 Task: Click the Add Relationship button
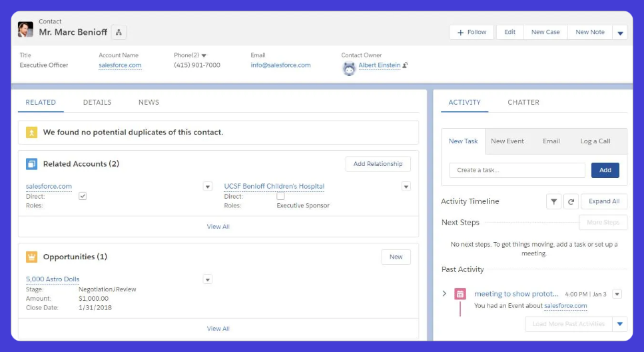pos(378,163)
